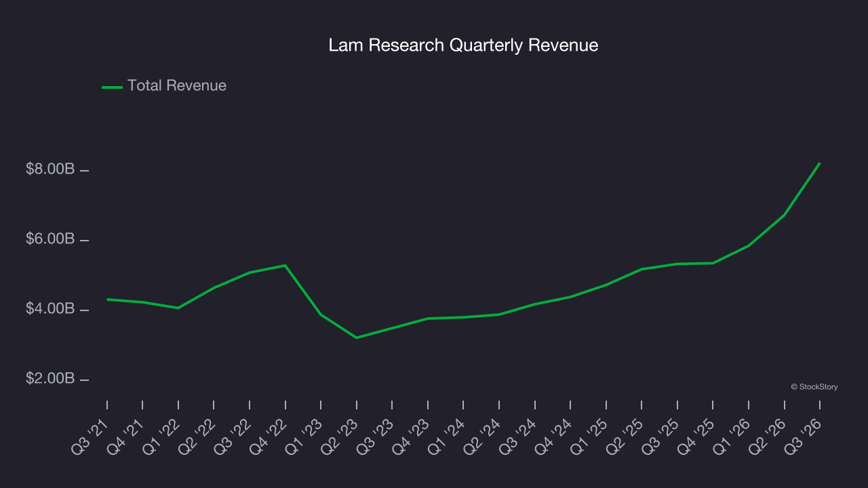868x488 pixels.
Task: Click the Q3 '26 x-axis label
Action: (x=804, y=436)
